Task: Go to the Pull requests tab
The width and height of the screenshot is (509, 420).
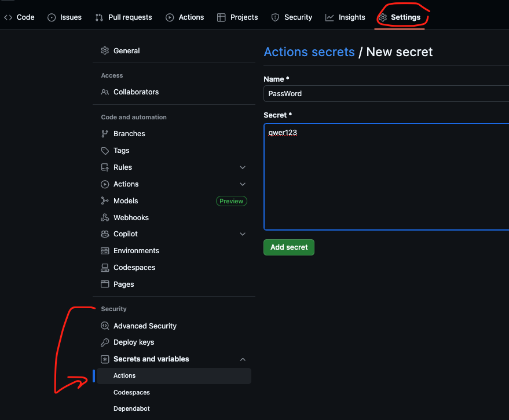Action: coord(124,17)
